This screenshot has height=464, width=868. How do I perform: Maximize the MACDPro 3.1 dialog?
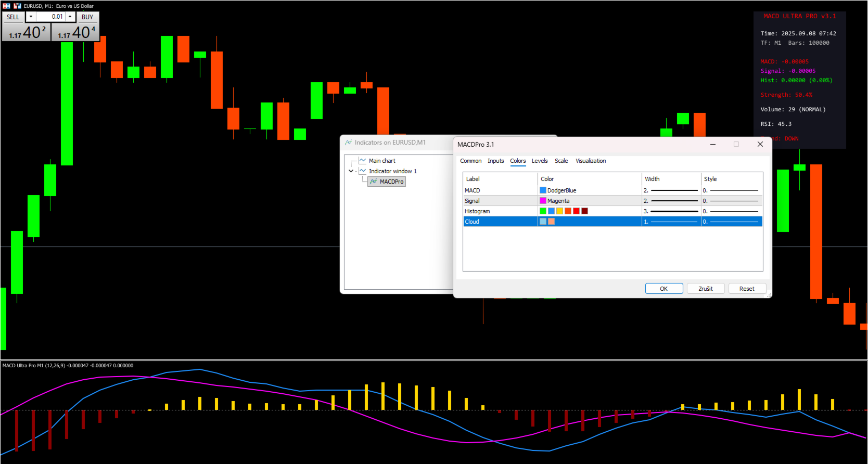pyautogui.click(x=736, y=144)
